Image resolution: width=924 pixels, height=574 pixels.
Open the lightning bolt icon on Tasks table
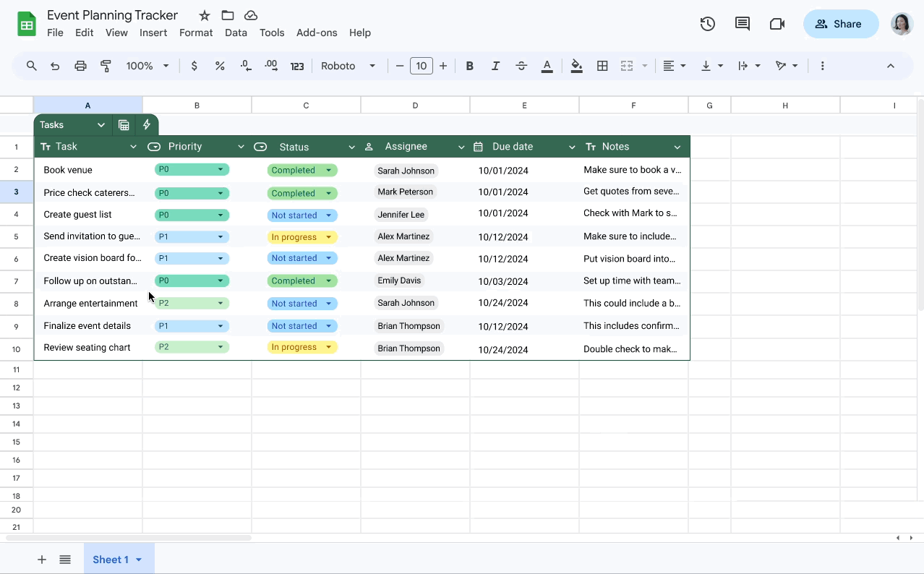[x=147, y=125]
